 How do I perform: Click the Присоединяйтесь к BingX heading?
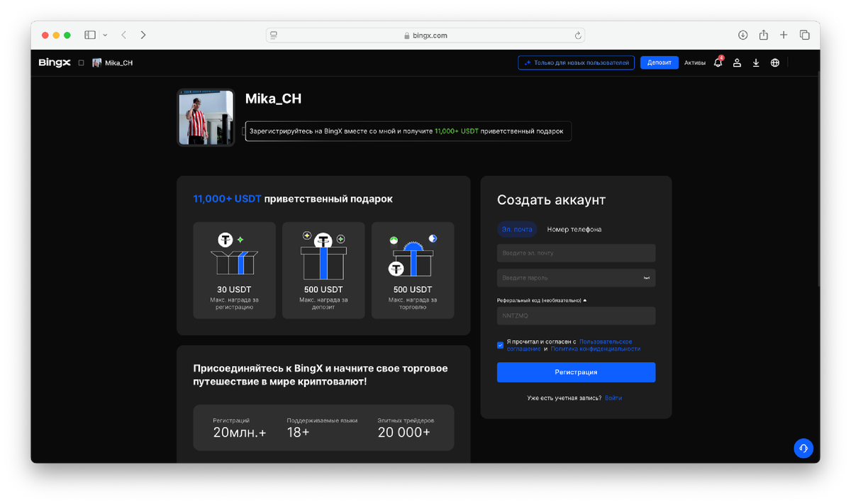[321, 375]
